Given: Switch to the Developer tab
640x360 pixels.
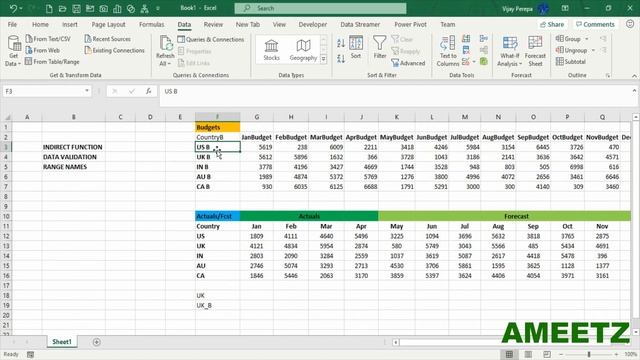Looking at the screenshot, I should tap(313, 24).
